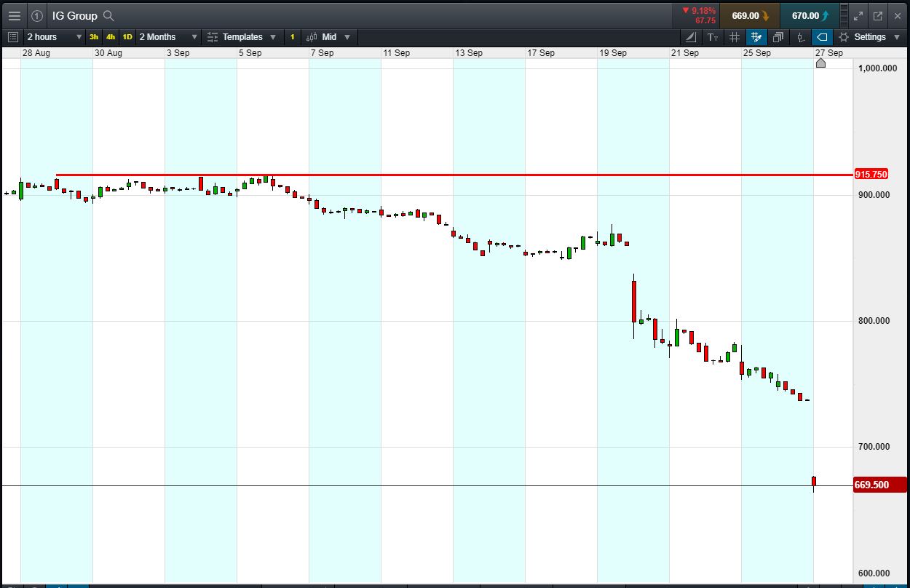Select the 3h quick interval
Viewport: 910px width, 588px height.
(x=94, y=37)
